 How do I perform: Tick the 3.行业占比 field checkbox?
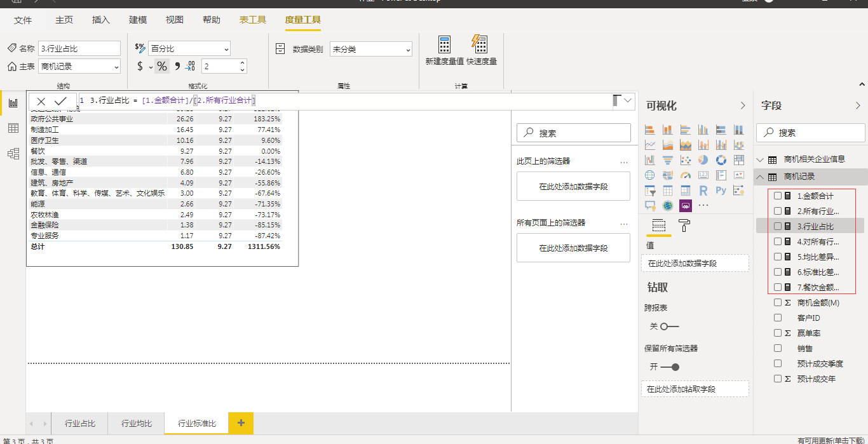[x=778, y=226]
